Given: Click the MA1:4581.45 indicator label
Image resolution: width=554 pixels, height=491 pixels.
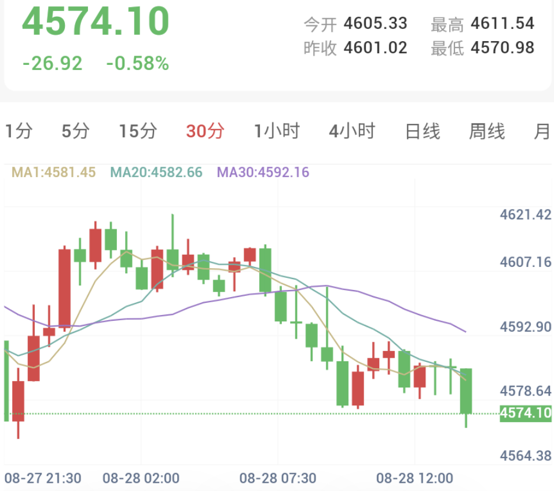Looking at the screenshot, I should 54,172.
